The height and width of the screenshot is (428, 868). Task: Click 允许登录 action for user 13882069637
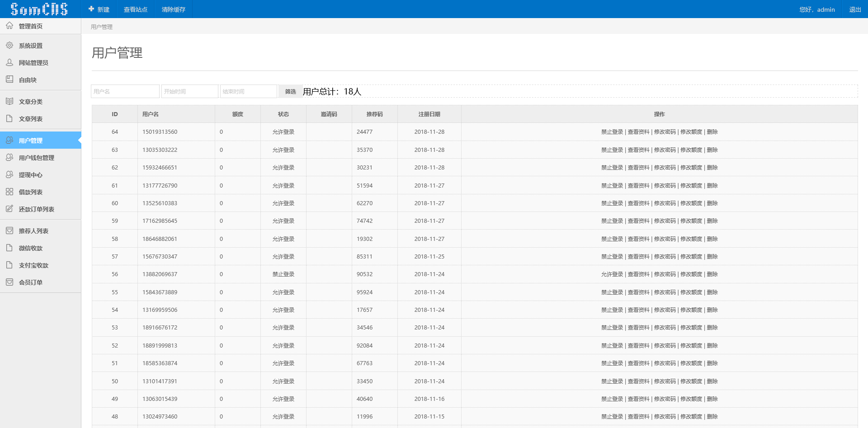(x=612, y=274)
